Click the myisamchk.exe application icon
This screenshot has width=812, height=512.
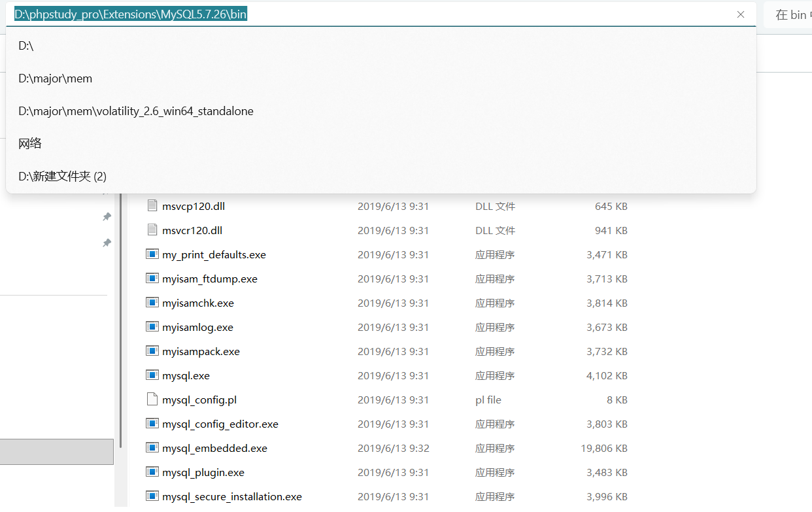coord(152,303)
